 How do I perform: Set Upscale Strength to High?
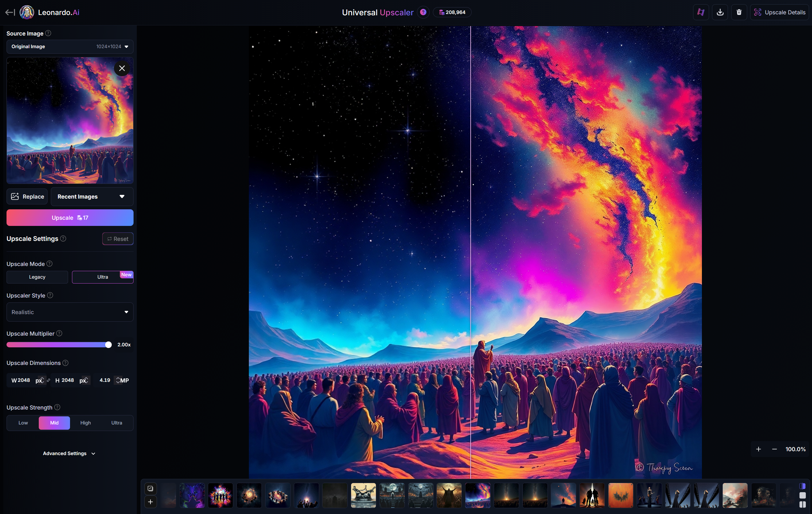coord(85,423)
